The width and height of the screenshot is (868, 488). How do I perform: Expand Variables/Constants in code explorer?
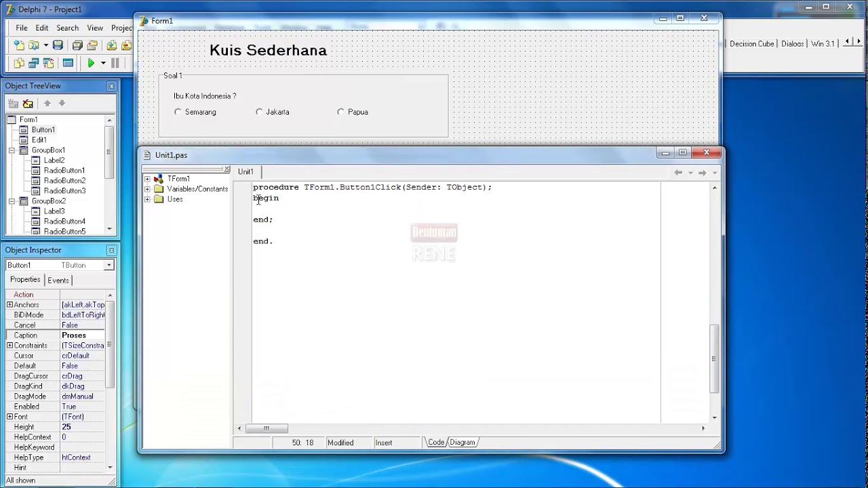coord(147,189)
